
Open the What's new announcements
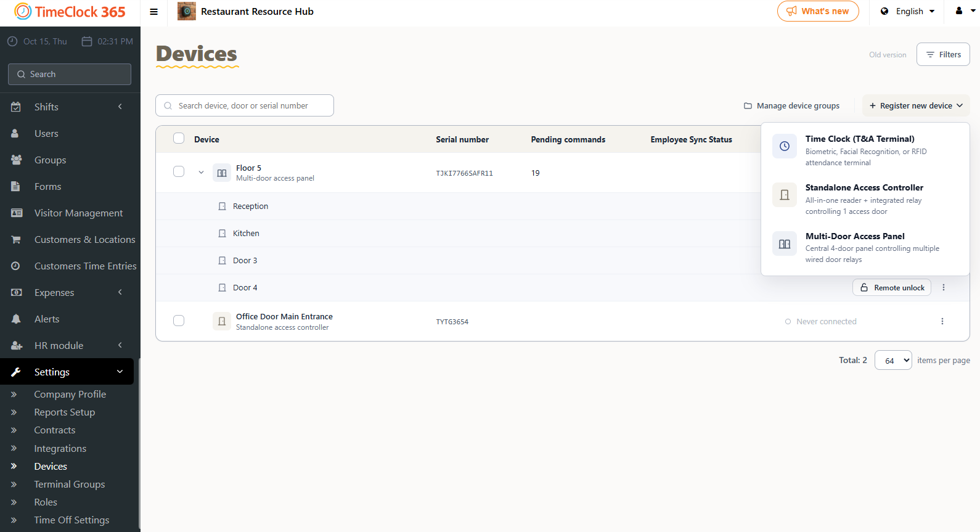pos(818,11)
